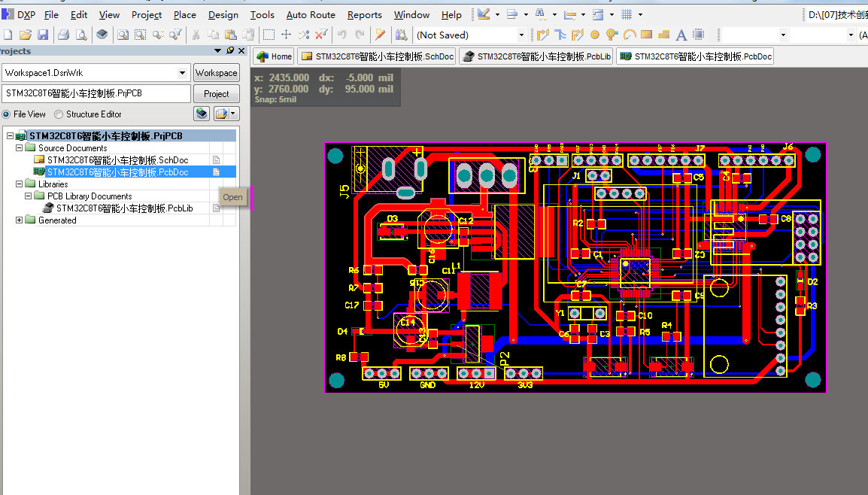Select the .PcbDoc file in tree

point(117,172)
